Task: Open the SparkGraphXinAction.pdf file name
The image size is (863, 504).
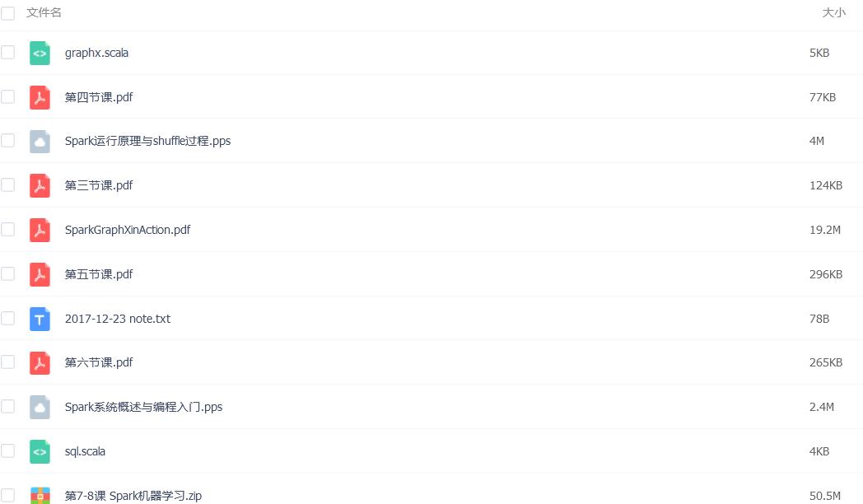Action: (x=127, y=230)
